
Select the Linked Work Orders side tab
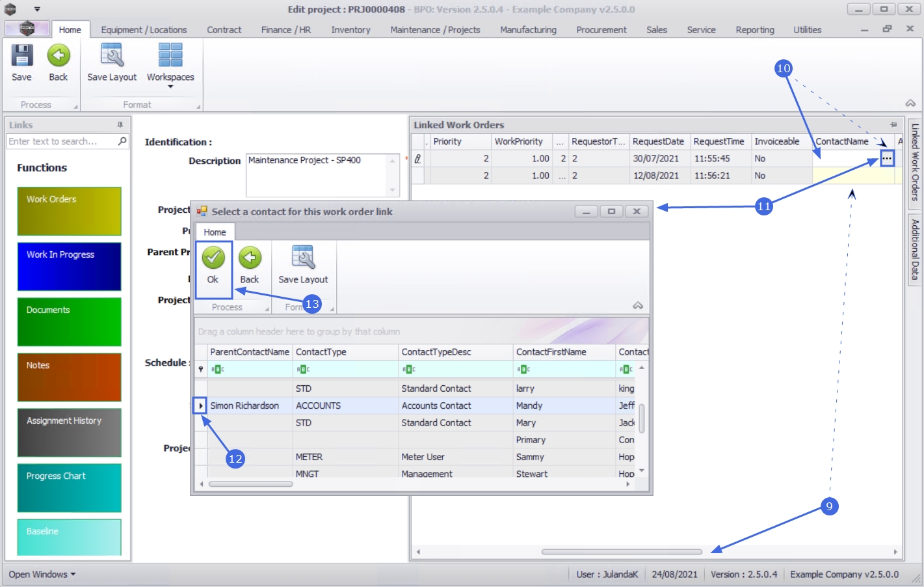click(x=915, y=163)
